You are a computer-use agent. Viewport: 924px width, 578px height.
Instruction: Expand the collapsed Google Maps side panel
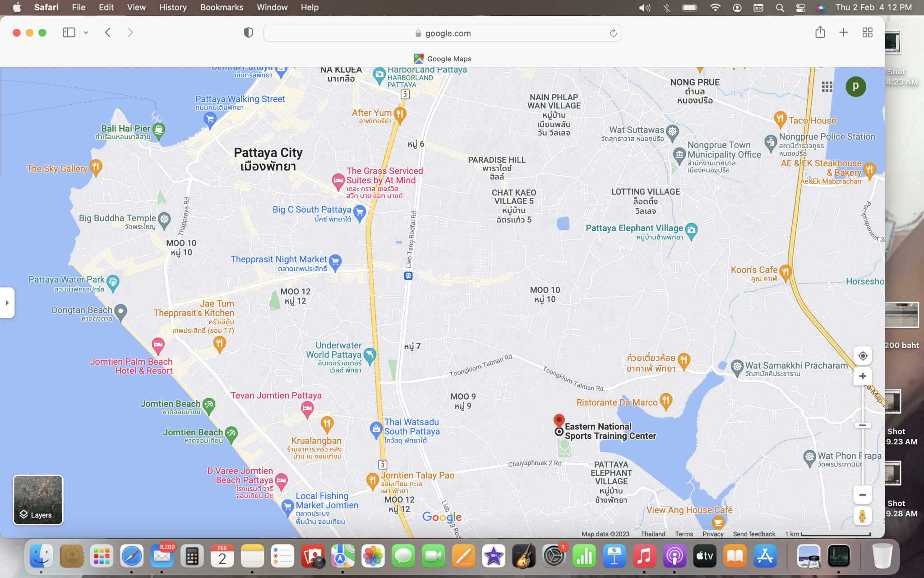click(x=7, y=303)
